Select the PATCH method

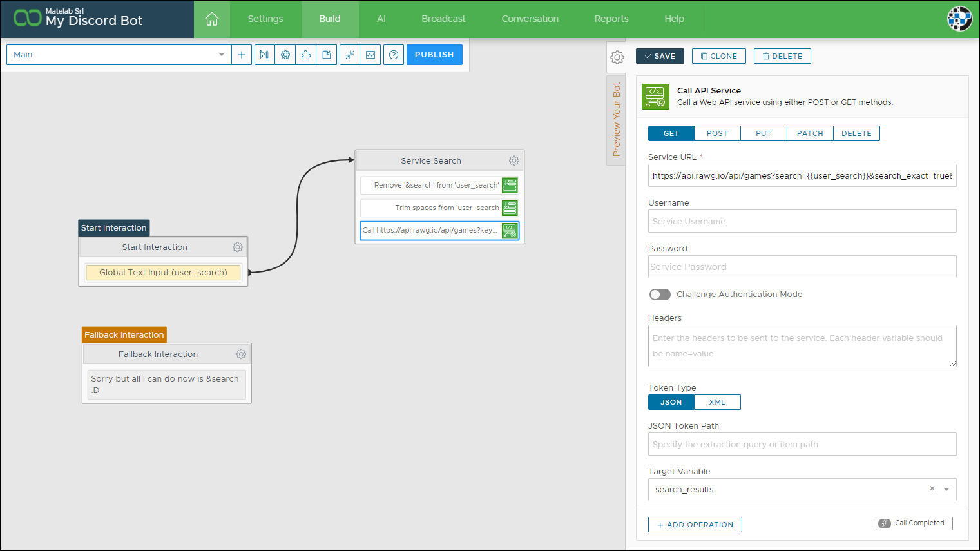point(810,133)
